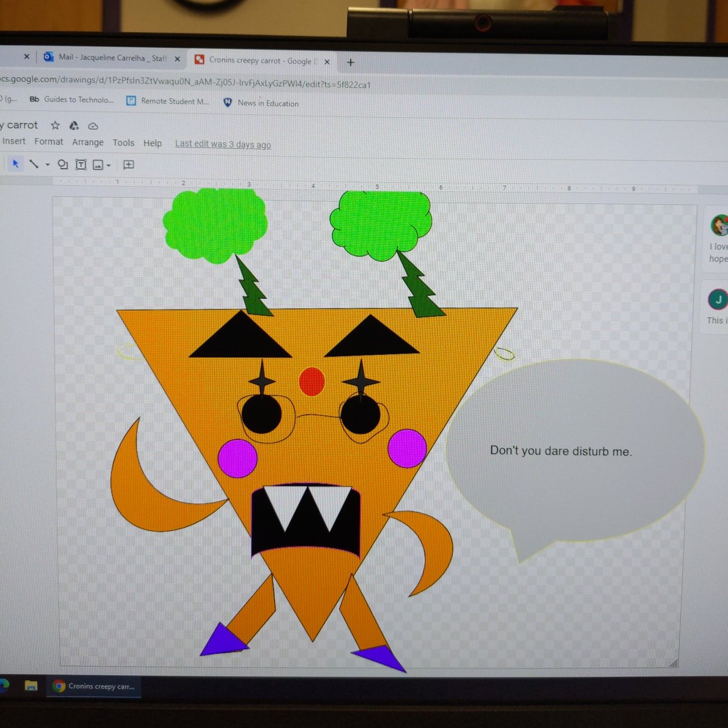Close the Cronins creepy carrot tab

327,62
